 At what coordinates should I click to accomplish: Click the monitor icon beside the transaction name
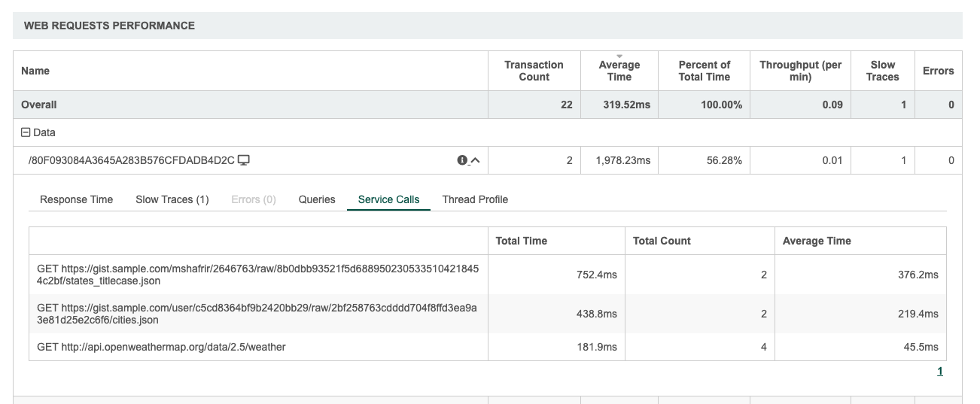click(x=244, y=160)
